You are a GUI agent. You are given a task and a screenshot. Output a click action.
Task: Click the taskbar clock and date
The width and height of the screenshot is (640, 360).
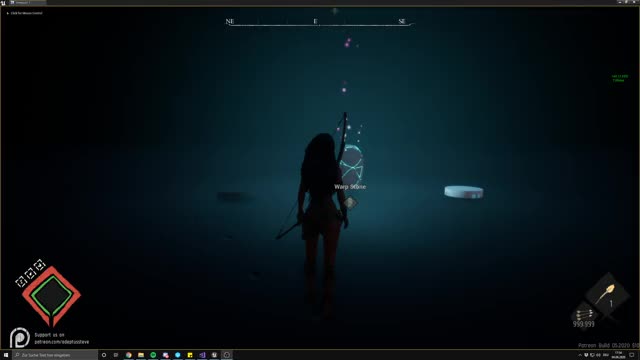pos(618,355)
